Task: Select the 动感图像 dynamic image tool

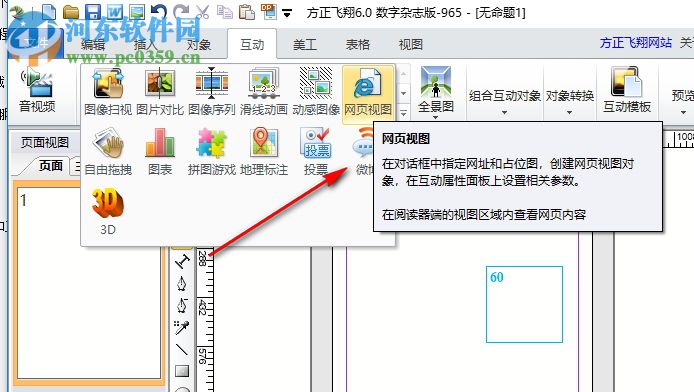Action: tap(316, 92)
